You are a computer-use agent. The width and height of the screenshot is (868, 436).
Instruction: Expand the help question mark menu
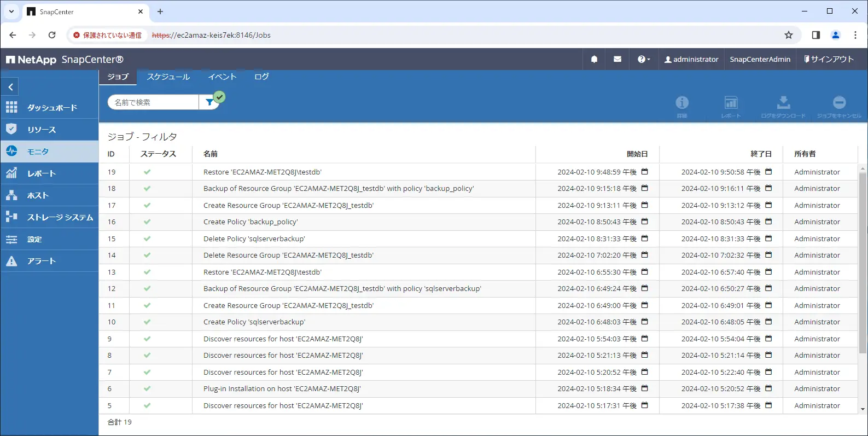click(644, 59)
